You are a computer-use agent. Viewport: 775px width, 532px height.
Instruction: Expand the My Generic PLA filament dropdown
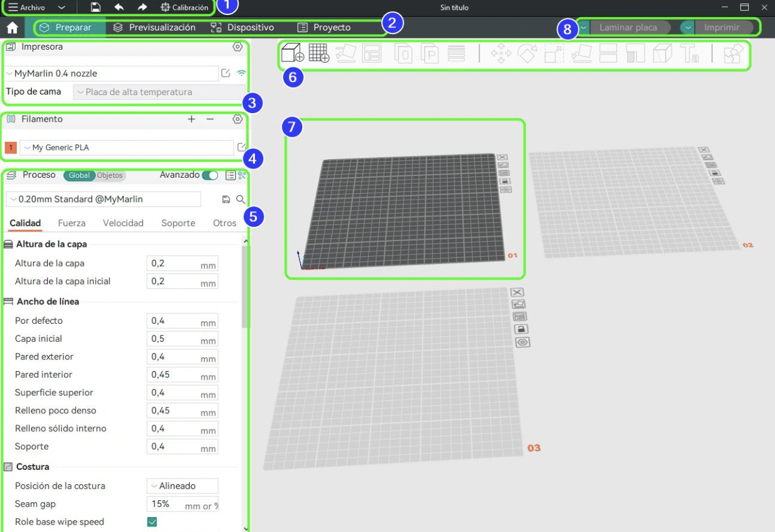coord(127,148)
